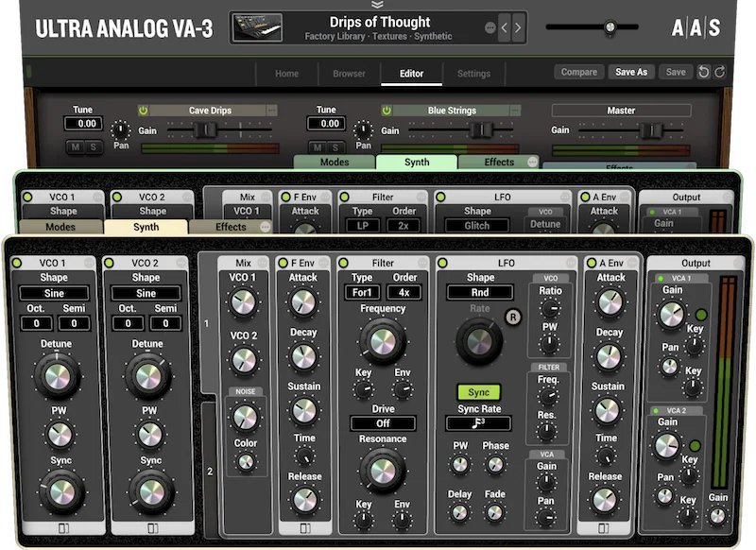Click Cave Drips Gain fader

coord(205,129)
